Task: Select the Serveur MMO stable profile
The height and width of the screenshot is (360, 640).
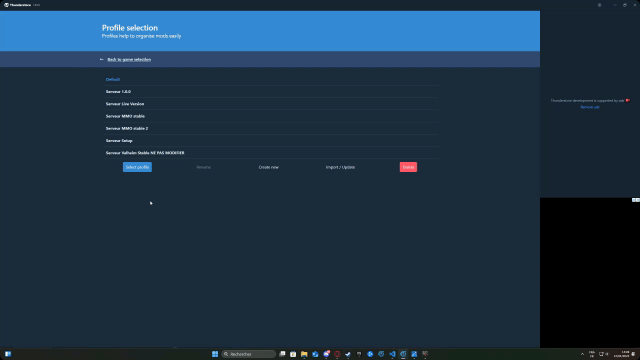Action: click(x=270, y=116)
